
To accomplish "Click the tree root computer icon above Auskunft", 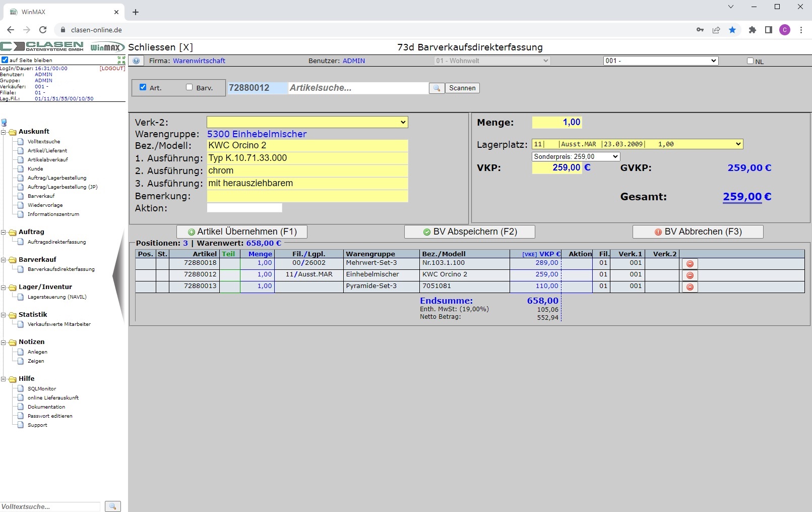I will (4, 123).
